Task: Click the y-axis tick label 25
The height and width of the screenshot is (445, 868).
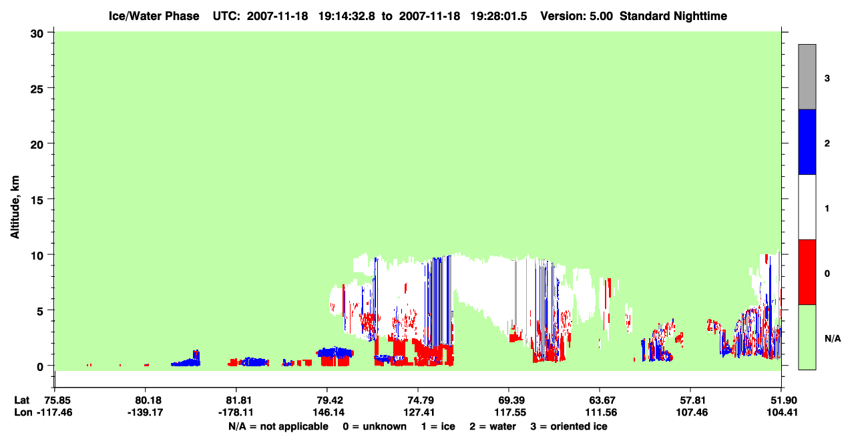Action: pyautogui.click(x=39, y=88)
